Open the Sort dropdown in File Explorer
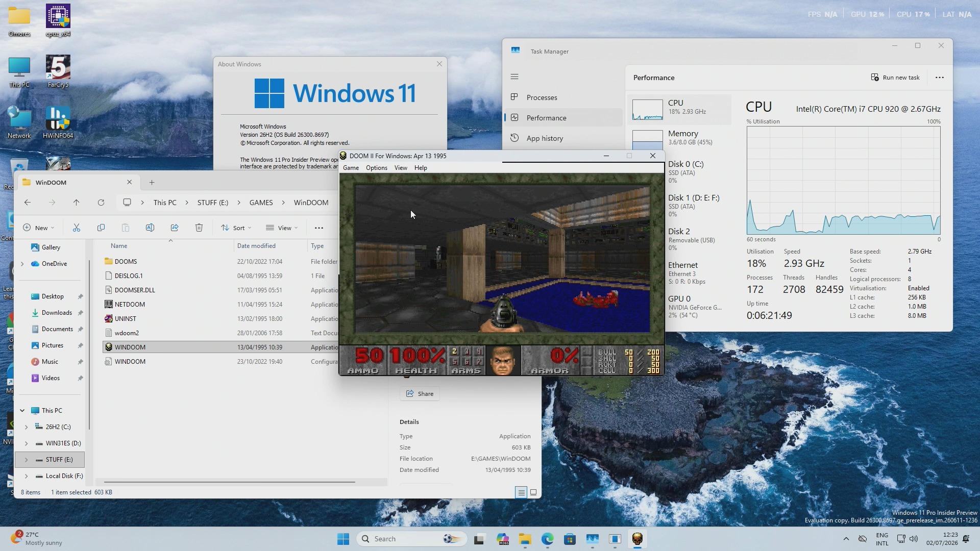The image size is (980, 551). click(236, 228)
